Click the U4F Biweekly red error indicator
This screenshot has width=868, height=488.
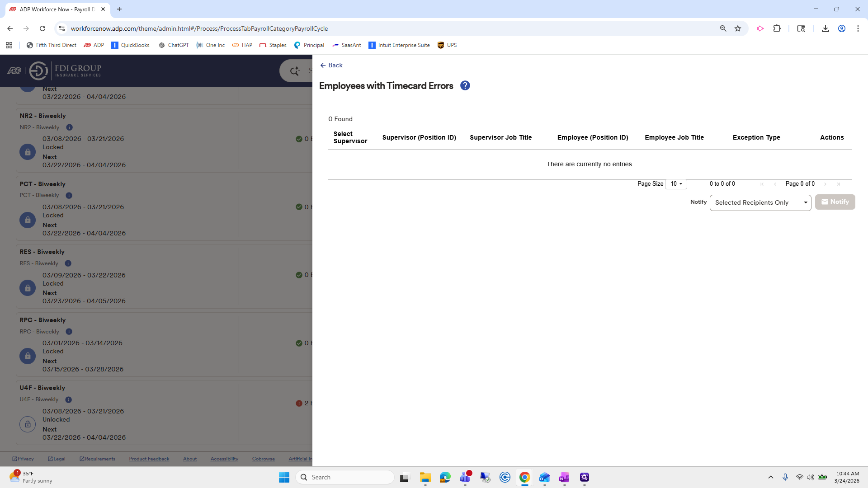click(299, 403)
